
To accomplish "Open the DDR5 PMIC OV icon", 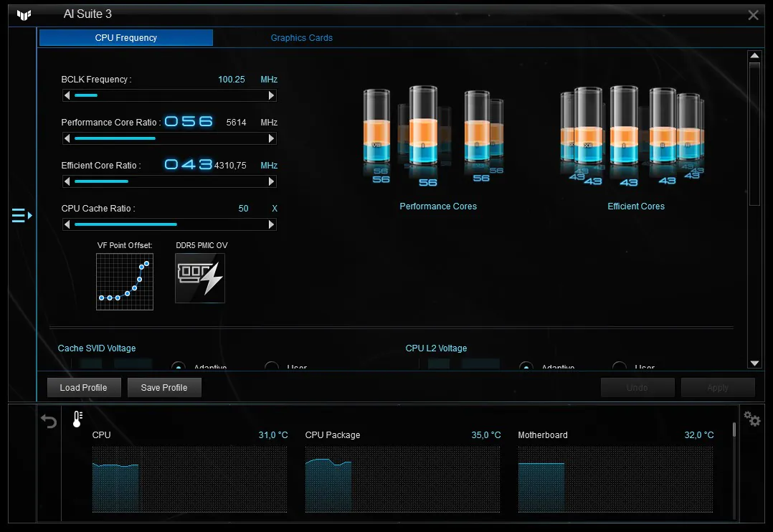I will click(x=199, y=278).
